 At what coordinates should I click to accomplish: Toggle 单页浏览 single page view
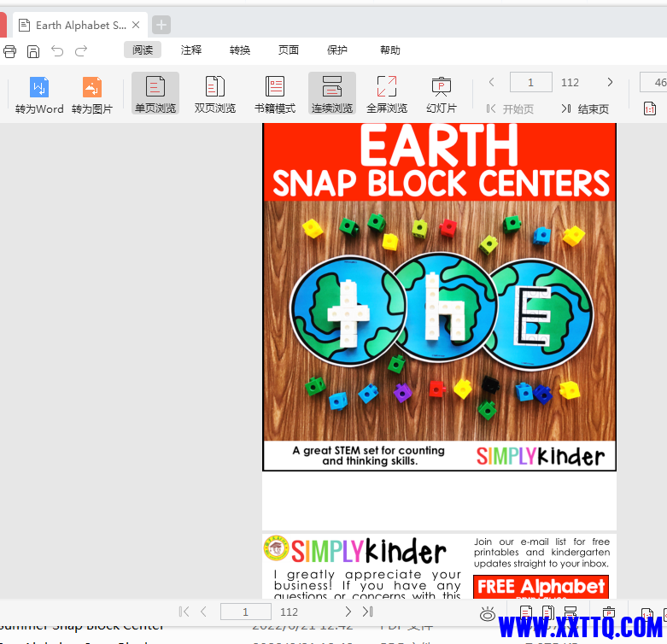(155, 94)
